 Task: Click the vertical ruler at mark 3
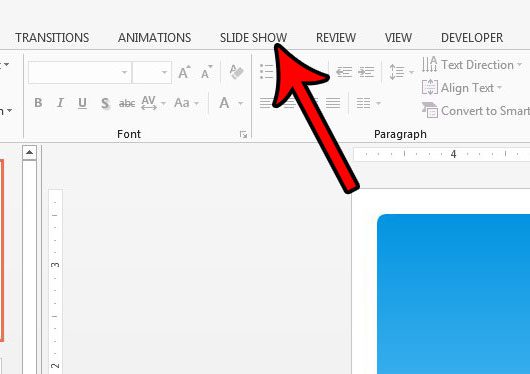[55, 264]
